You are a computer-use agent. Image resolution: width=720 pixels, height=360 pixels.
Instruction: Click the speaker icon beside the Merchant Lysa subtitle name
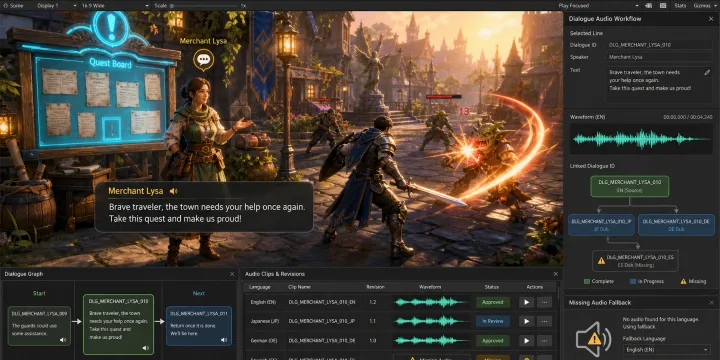pyautogui.click(x=173, y=191)
